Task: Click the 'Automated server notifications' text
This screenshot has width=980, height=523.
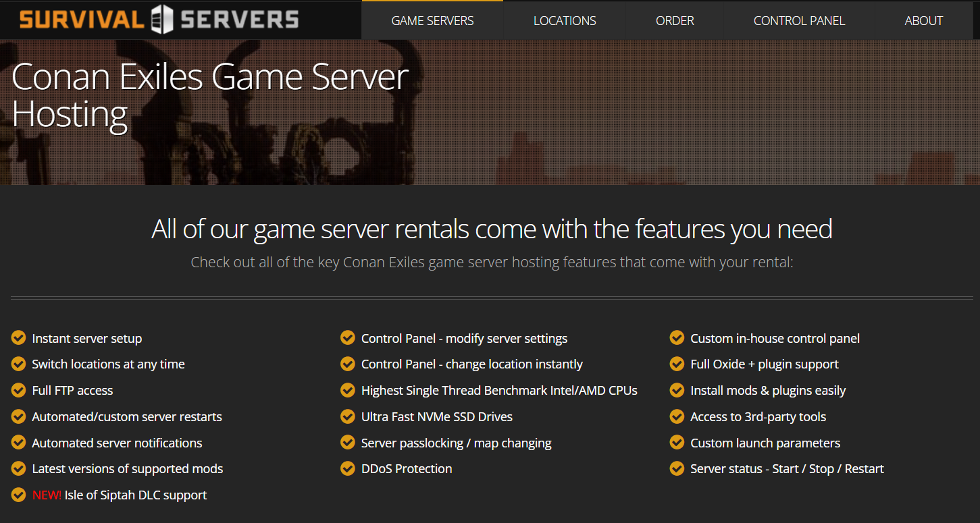Action: [117, 443]
